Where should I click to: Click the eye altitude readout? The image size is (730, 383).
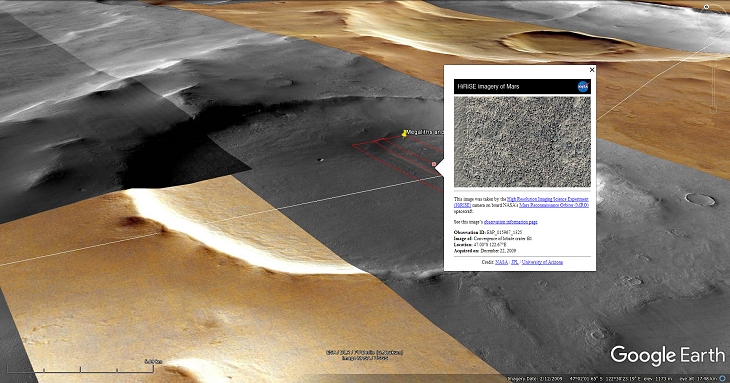699,379
